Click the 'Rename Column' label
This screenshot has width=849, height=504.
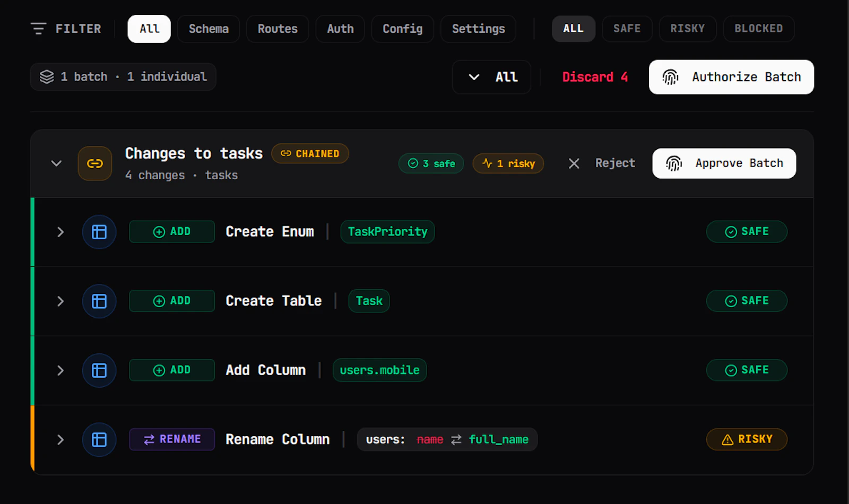tap(278, 440)
